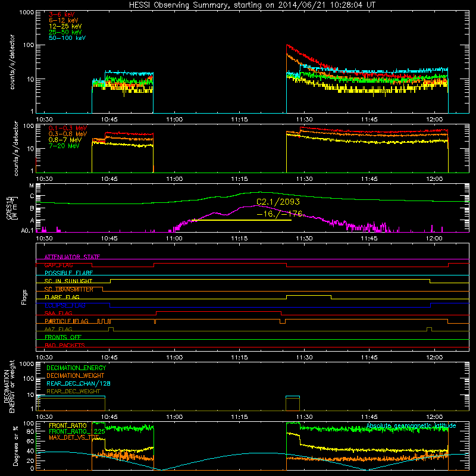476x476 pixels.
Task: Select the SAA_FLAG label
Action: (58, 314)
